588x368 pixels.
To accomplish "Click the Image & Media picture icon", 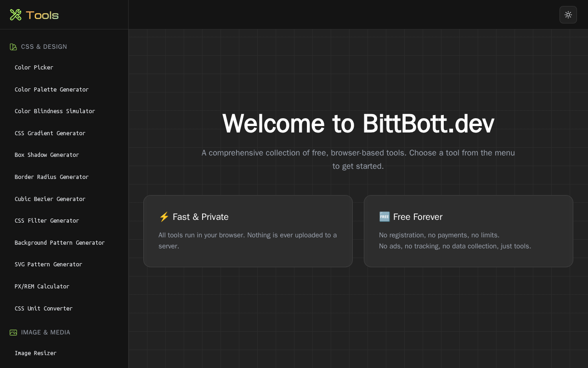I will point(13,333).
